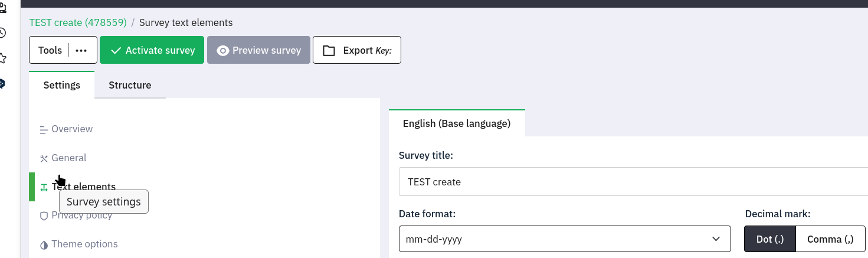Click the eye icon on Preview survey

[222, 50]
